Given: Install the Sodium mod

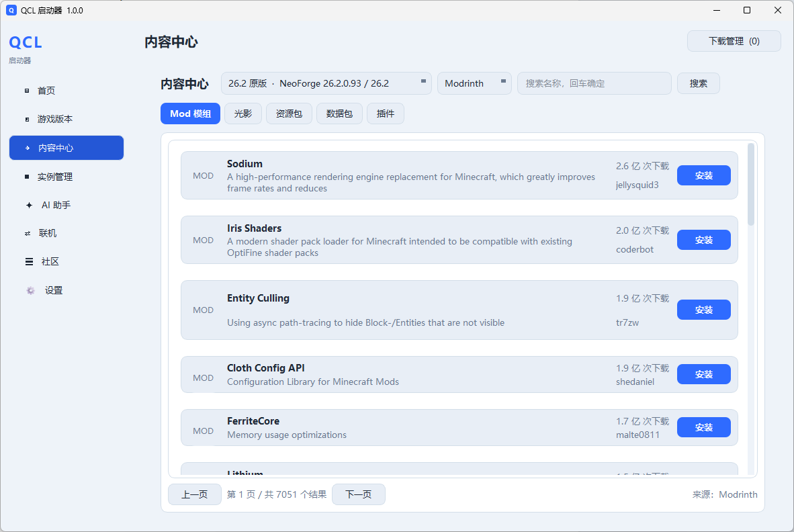Looking at the screenshot, I should 704,175.
